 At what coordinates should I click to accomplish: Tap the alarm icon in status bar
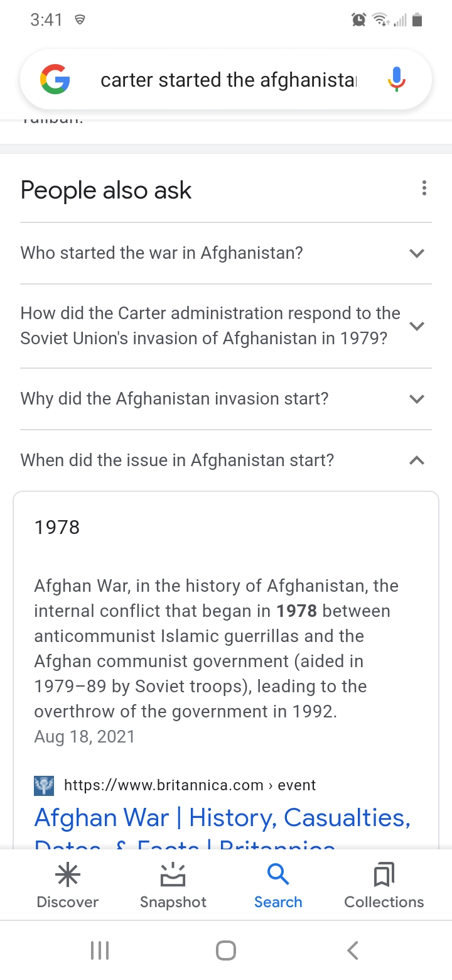coord(358,20)
